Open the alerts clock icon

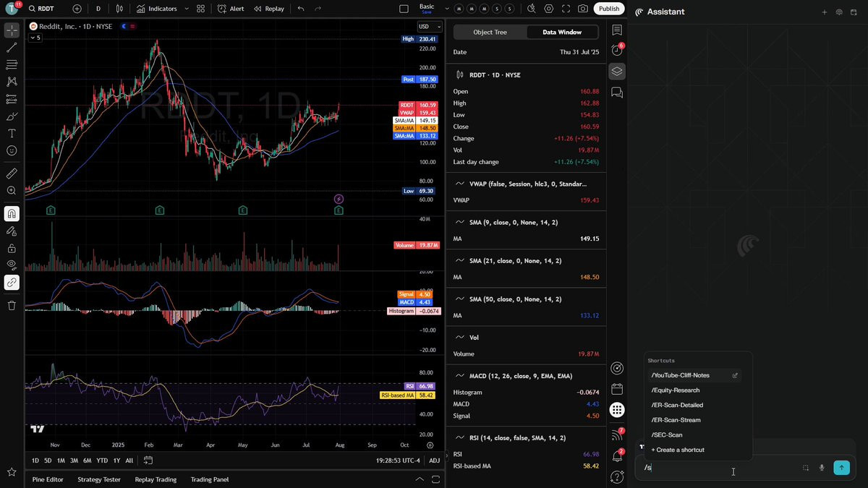pos(617,50)
